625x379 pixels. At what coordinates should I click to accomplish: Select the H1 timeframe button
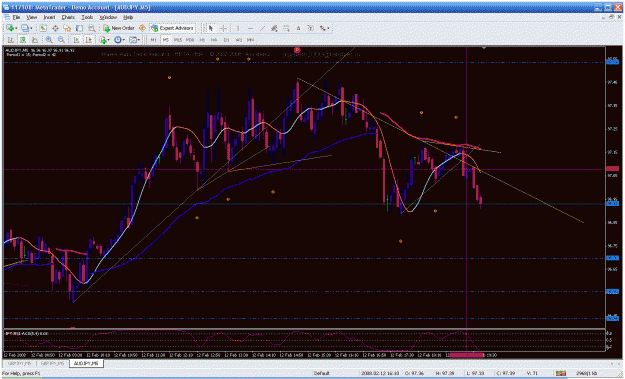[202, 40]
